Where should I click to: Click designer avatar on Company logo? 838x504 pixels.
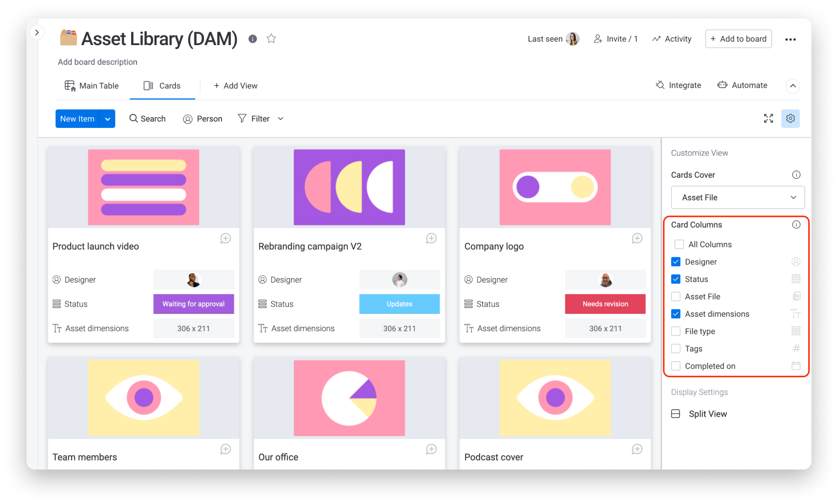[605, 280]
